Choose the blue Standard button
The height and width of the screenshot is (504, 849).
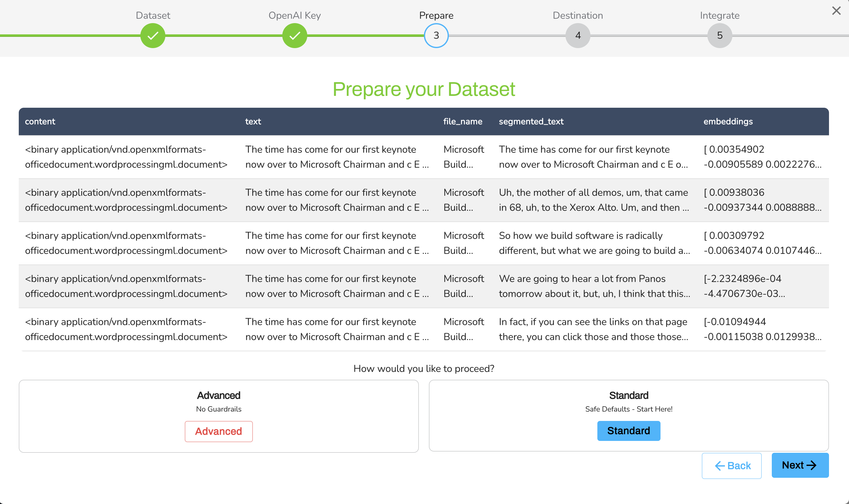pos(628,431)
